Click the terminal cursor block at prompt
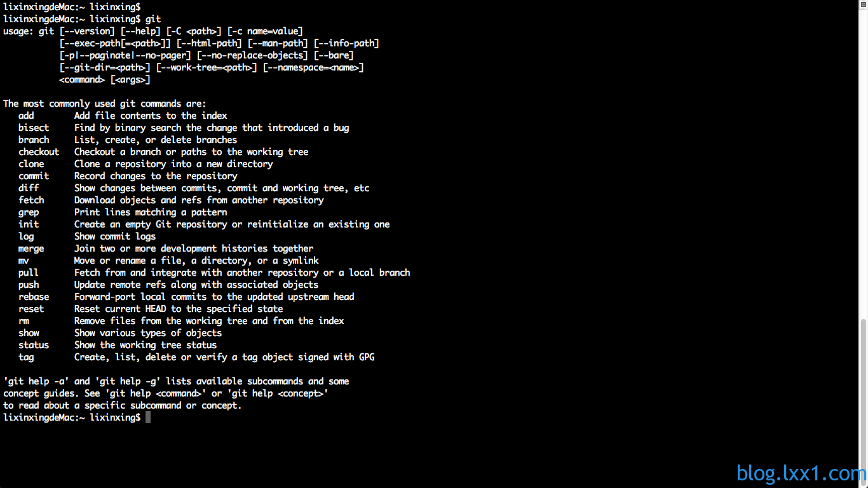 (x=148, y=417)
